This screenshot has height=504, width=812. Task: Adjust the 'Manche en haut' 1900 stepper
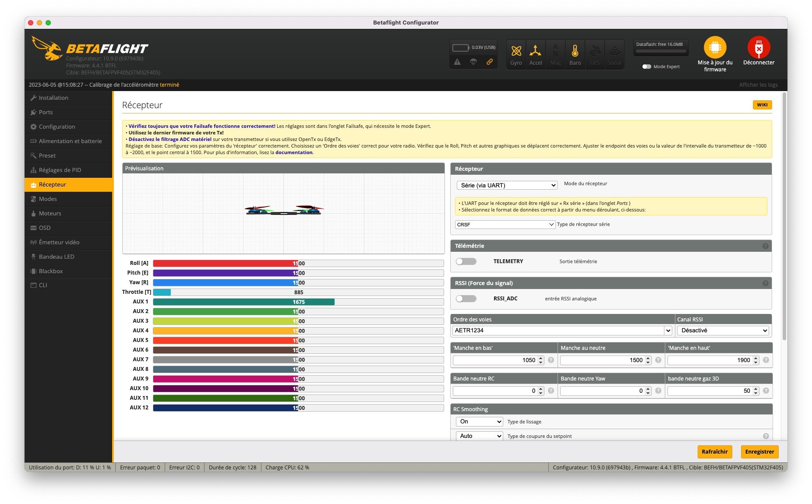pos(756,360)
